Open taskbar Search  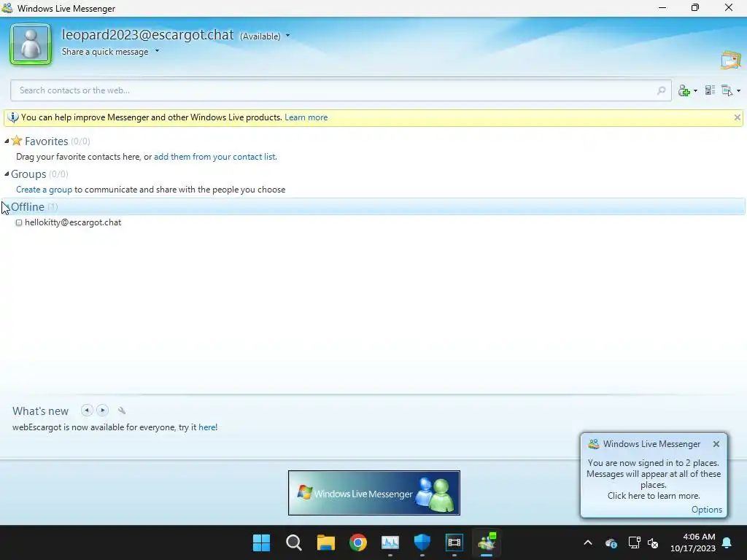tap(294, 542)
